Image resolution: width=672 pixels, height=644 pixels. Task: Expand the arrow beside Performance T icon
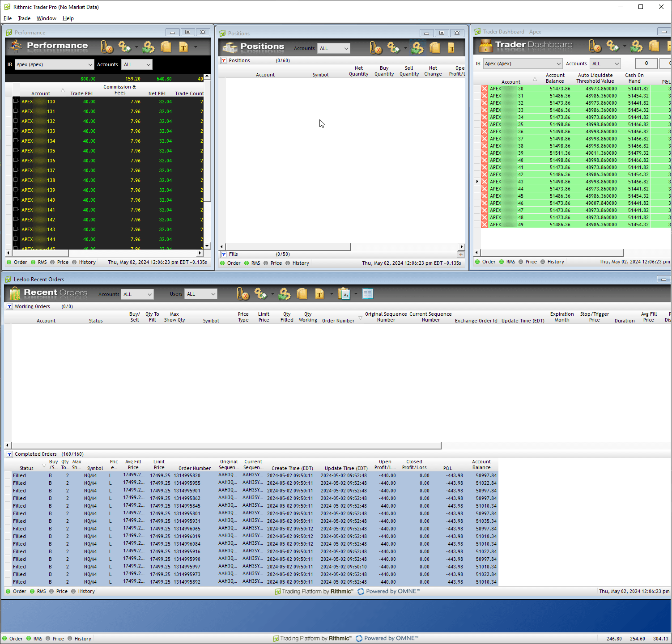[x=196, y=47]
